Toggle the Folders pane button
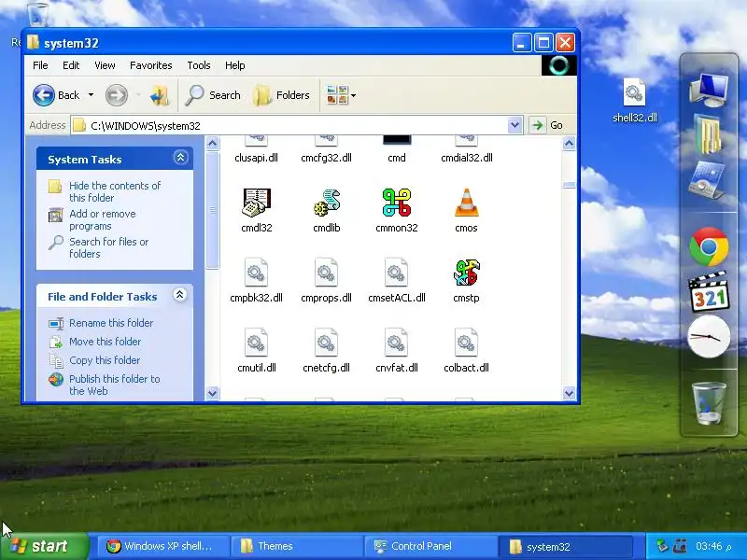 pyautogui.click(x=282, y=95)
